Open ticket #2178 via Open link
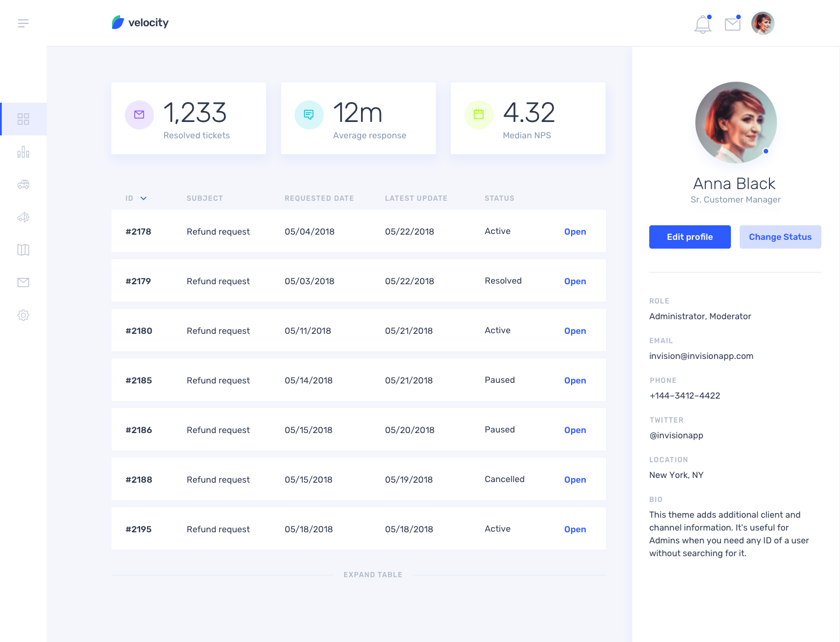 coord(575,232)
